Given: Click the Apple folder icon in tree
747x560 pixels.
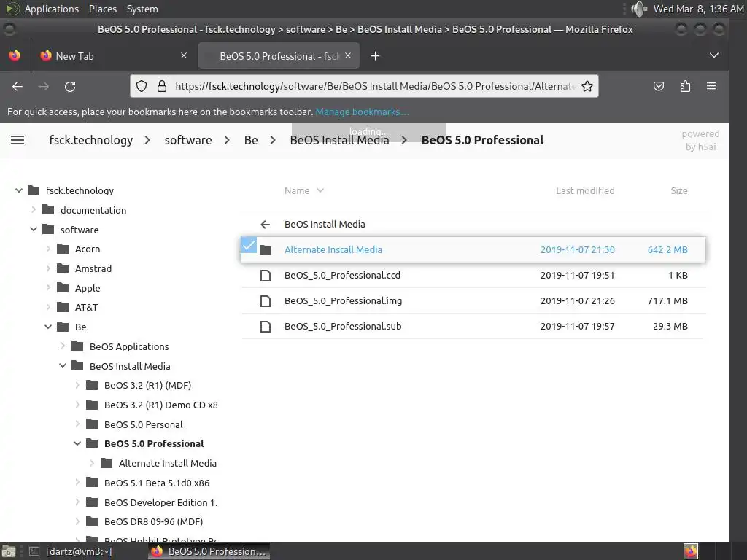Looking at the screenshot, I should click(63, 288).
